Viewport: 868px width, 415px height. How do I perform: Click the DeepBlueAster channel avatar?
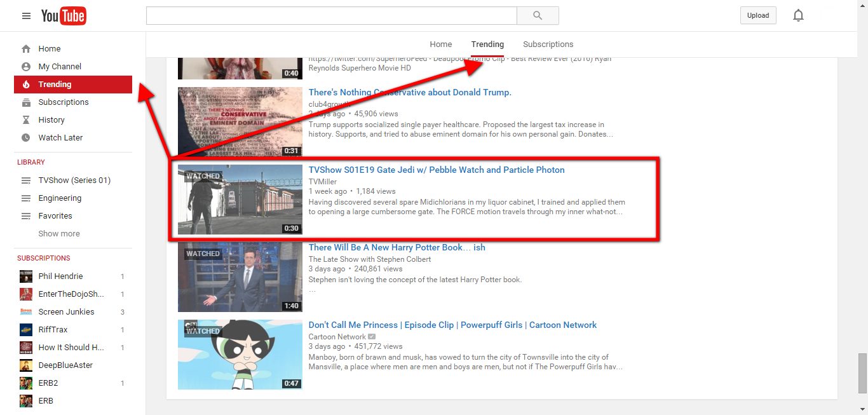(26, 365)
